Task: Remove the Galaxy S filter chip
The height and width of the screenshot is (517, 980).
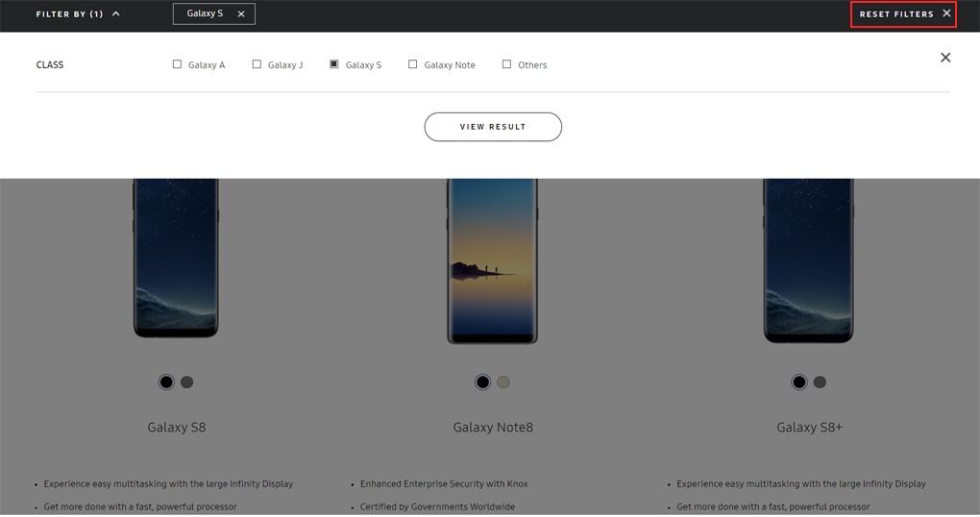Action: (240, 13)
